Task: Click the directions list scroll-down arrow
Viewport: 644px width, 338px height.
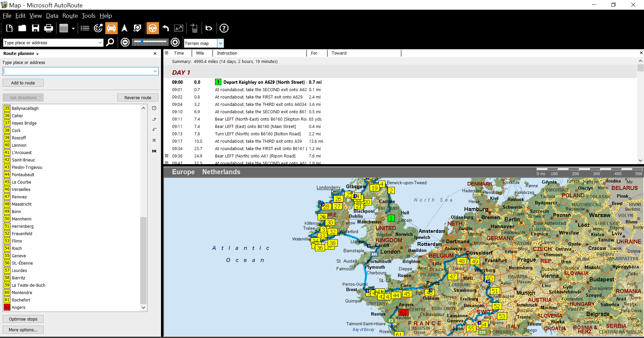Action: pos(640,160)
